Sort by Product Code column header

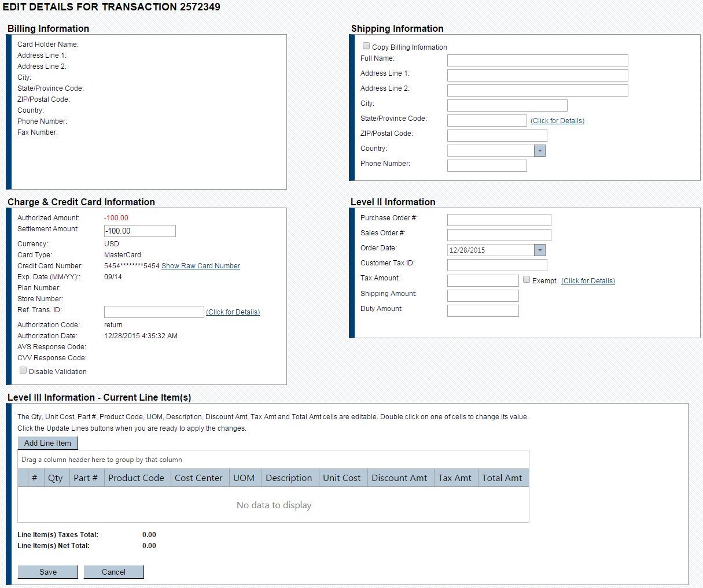coord(136,478)
